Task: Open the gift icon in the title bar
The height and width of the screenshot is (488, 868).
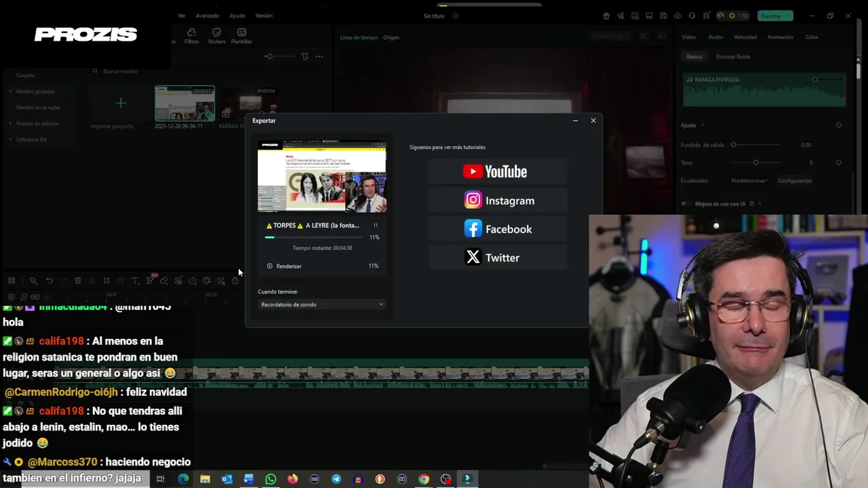Action: click(606, 16)
